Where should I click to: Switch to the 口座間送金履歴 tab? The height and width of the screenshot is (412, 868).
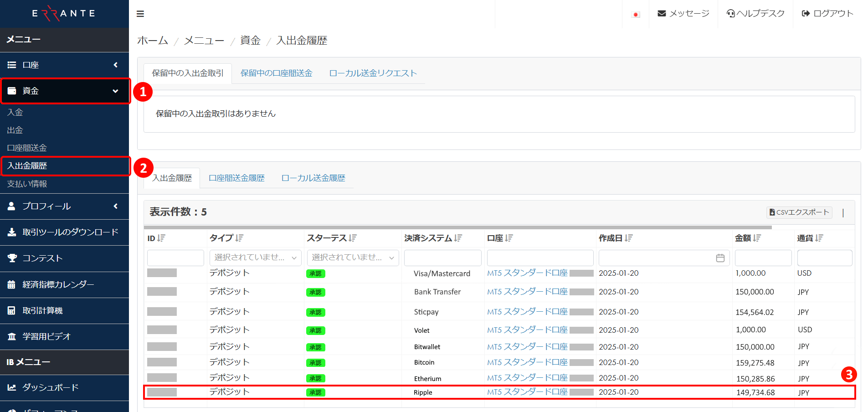coord(236,178)
